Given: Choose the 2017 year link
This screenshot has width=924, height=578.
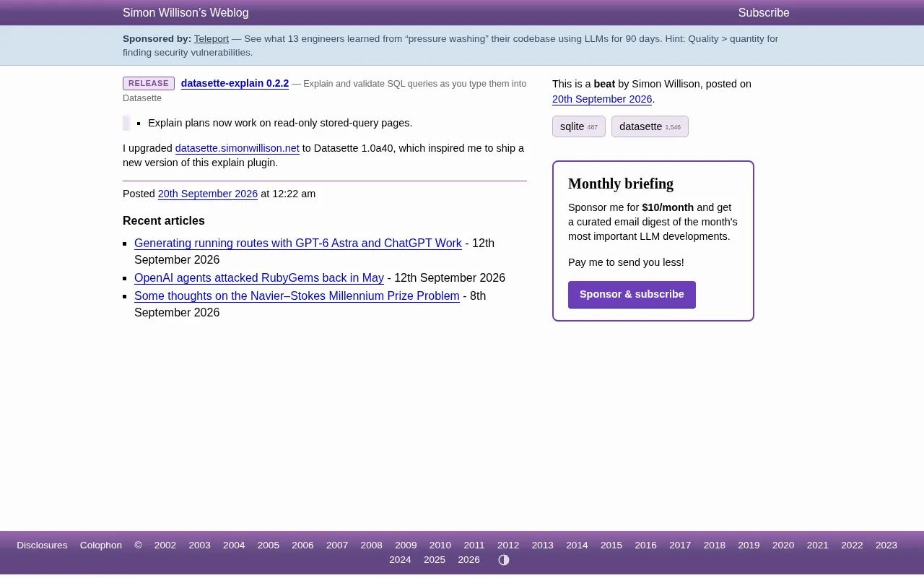Looking at the screenshot, I should click(680, 545).
